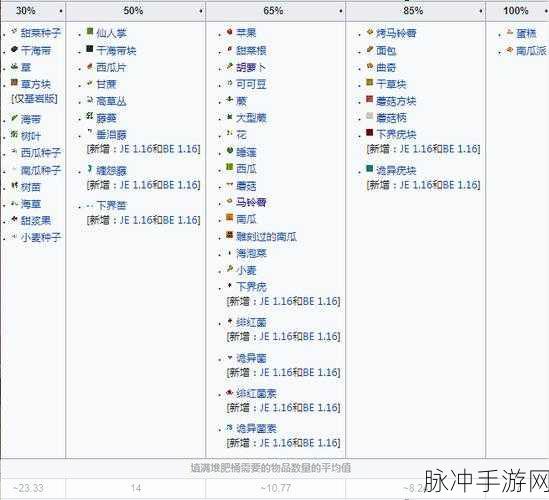Image resolution: width=549 pixels, height=500 pixels.
Task: Open the 甜浆果 link
Action: pyautogui.click(x=36, y=221)
